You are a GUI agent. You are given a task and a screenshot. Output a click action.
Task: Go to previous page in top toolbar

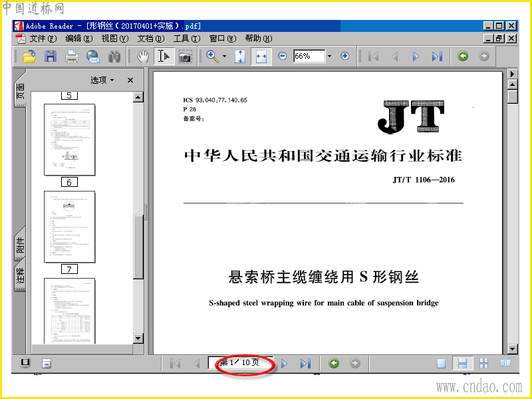(x=394, y=57)
